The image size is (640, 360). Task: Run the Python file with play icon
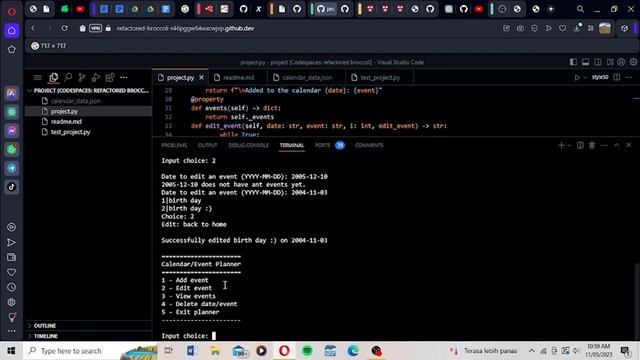[577, 77]
